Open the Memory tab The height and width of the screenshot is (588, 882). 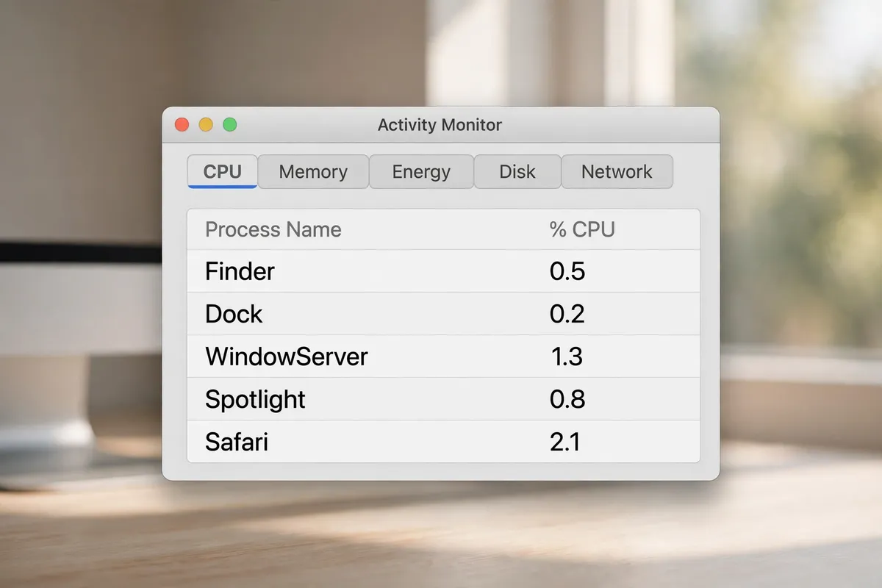(x=313, y=171)
